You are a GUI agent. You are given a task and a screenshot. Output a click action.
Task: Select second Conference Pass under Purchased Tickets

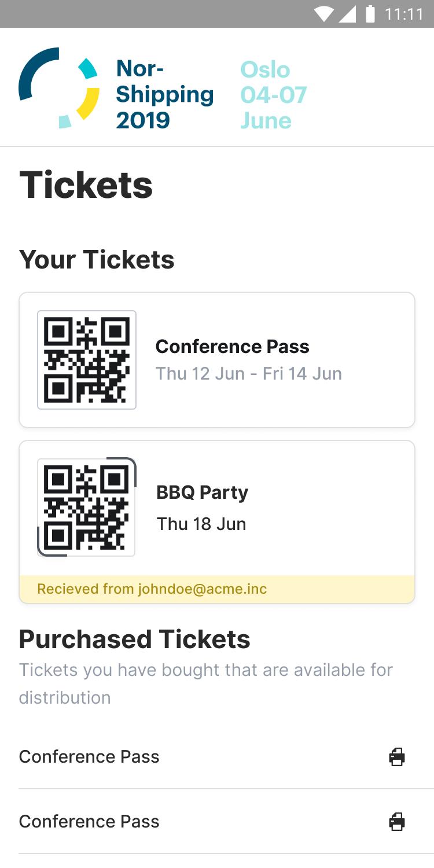pos(89,822)
